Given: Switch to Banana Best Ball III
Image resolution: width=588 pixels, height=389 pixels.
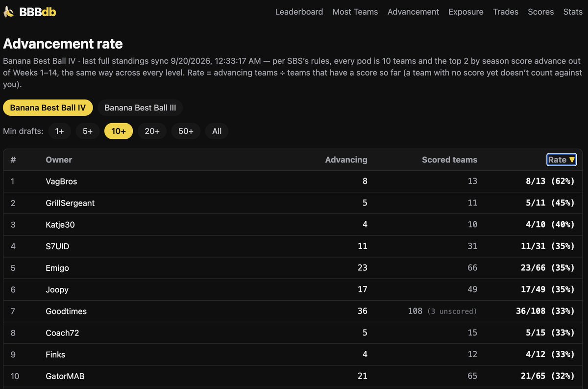Looking at the screenshot, I should [x=140, y=107].
